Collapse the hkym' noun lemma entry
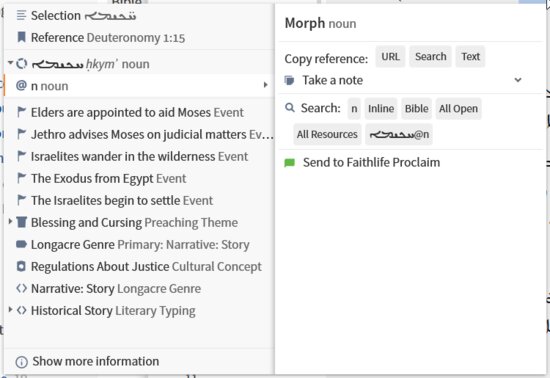Image resolution: width=550 pixels, height=378 pixels. (11, 63)
